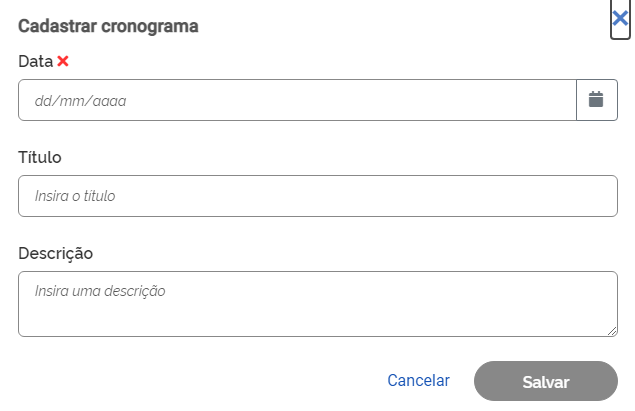Focus the Título text field
The width and height of the screenshot is (635, 411).
[317, 196]
